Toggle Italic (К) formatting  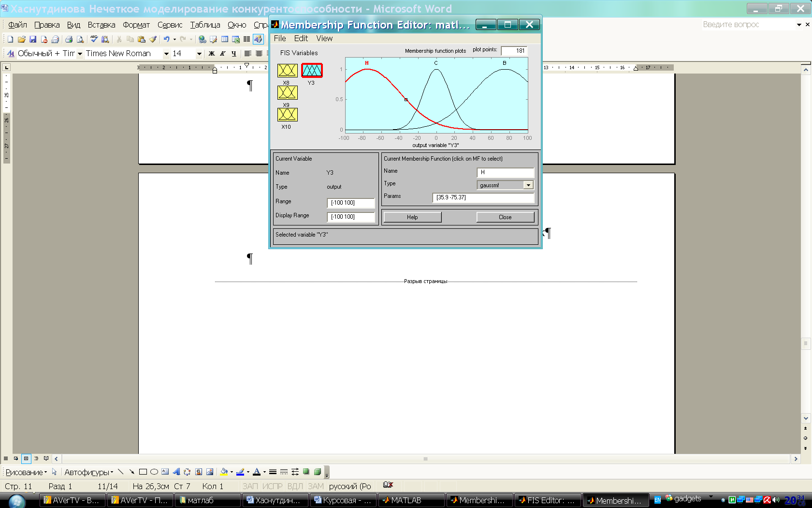[222, 54]
